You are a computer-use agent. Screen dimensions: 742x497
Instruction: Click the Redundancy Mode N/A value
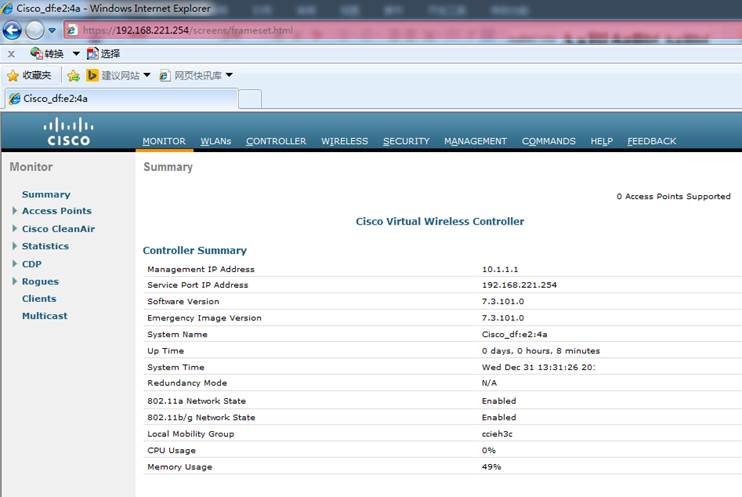click(489, 383)
